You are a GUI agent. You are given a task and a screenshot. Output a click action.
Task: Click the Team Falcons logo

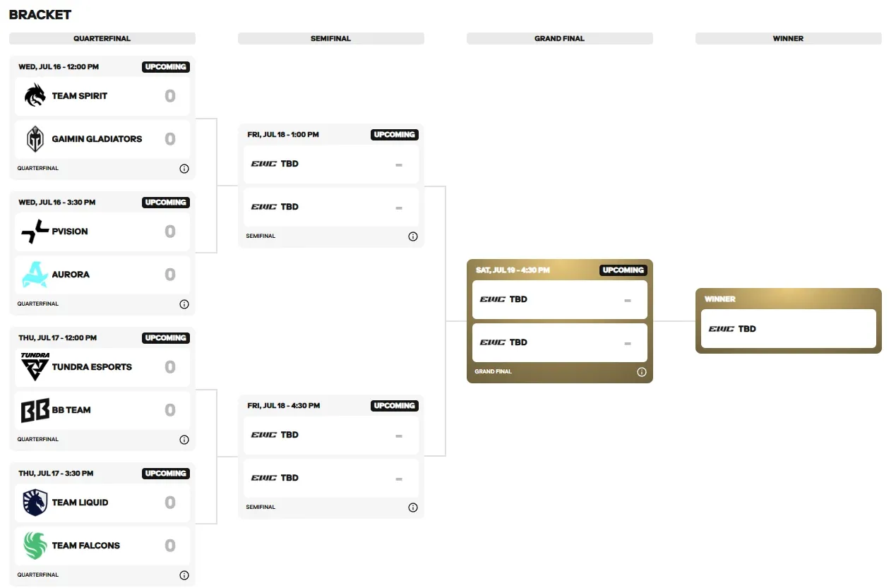point(35,545)
